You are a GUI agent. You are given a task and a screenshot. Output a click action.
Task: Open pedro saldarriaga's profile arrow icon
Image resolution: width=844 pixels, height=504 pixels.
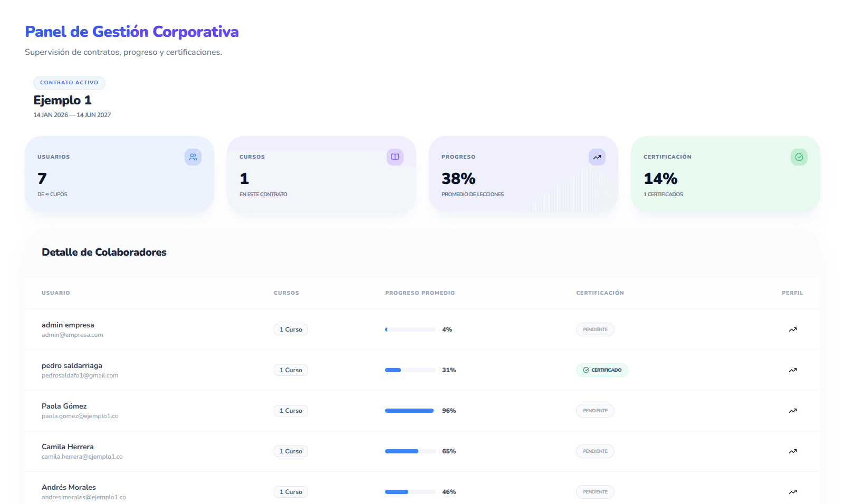[x=792, y=370]
